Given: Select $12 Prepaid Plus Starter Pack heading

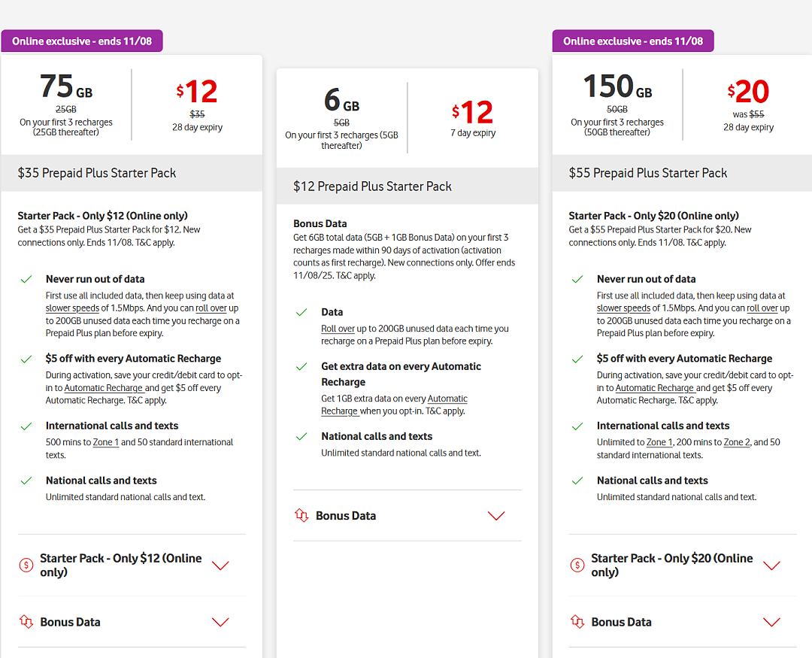Looking at the screenshot, I should pyautogui.click(x=372, y=186).
